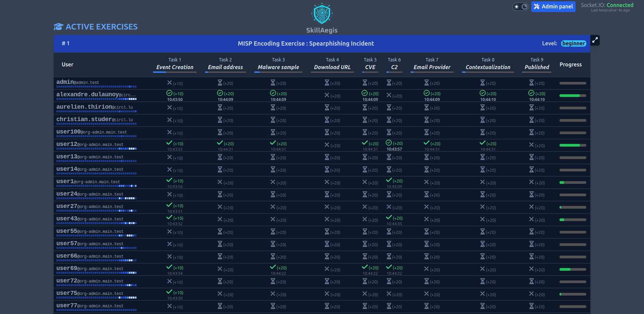
Task: Click the SkillAegis shield logo
Action: pos(322,14)
